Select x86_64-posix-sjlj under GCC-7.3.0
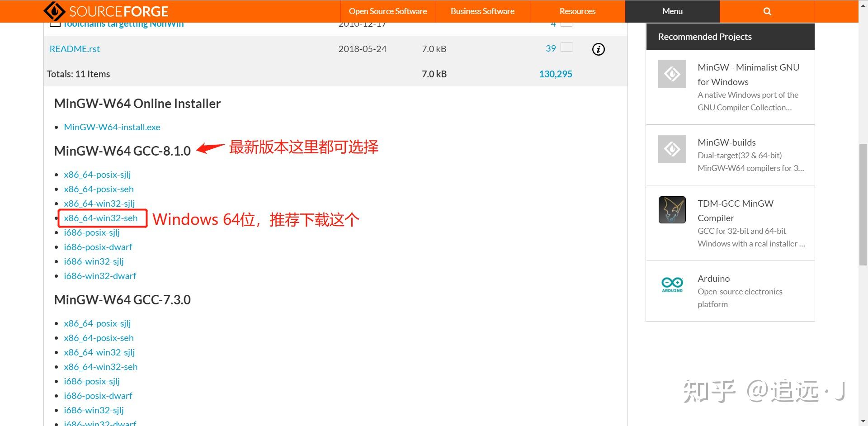868x426 pixels. [97, 323]
